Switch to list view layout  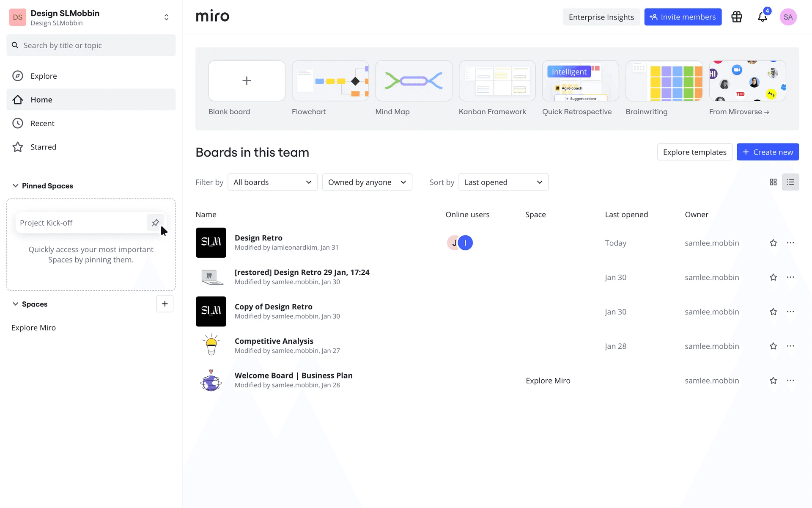(790, 182)
